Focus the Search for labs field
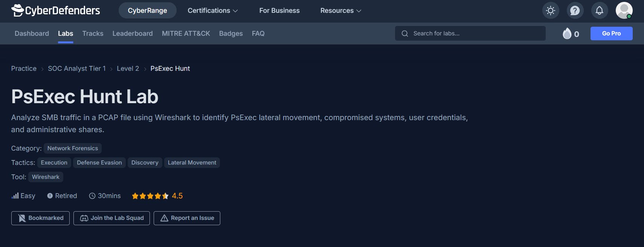 (x=470, y=34)
